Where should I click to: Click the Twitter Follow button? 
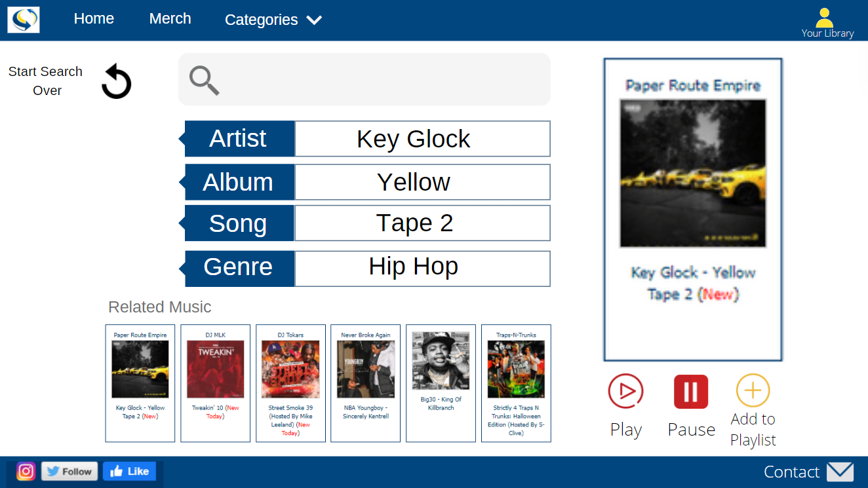pos(69,472)
